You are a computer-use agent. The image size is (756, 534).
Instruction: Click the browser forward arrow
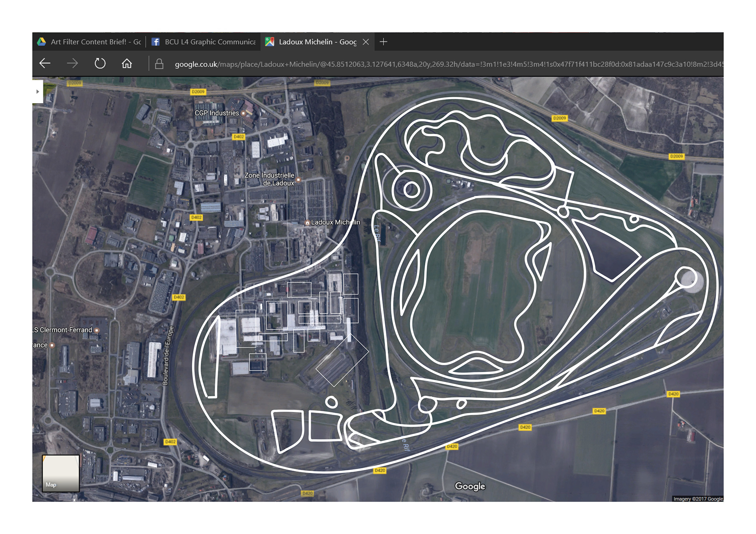coord(72,63)
